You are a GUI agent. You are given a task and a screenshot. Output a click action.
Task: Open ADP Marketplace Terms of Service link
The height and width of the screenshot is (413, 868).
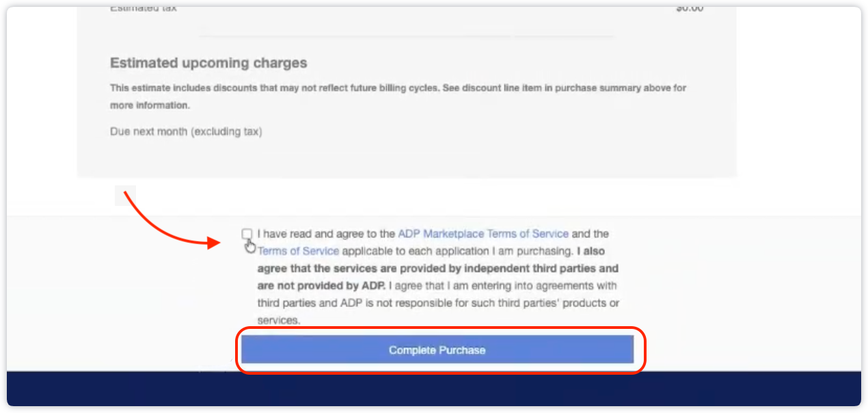click(x=483, y=234)
